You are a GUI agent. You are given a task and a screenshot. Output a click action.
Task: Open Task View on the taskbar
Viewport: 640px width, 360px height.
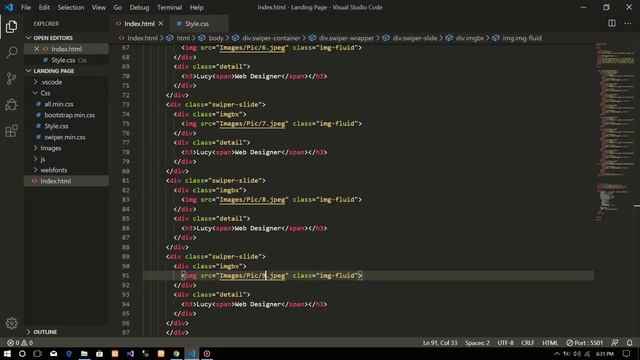[x=38, y=354]
